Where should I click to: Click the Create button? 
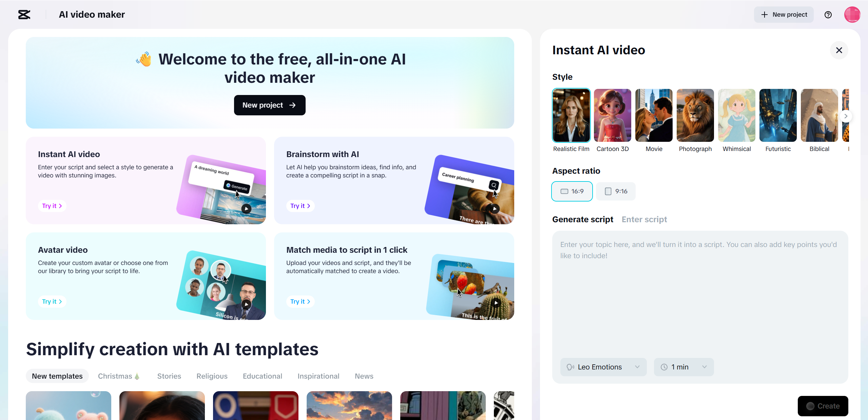tap(823, 406)
